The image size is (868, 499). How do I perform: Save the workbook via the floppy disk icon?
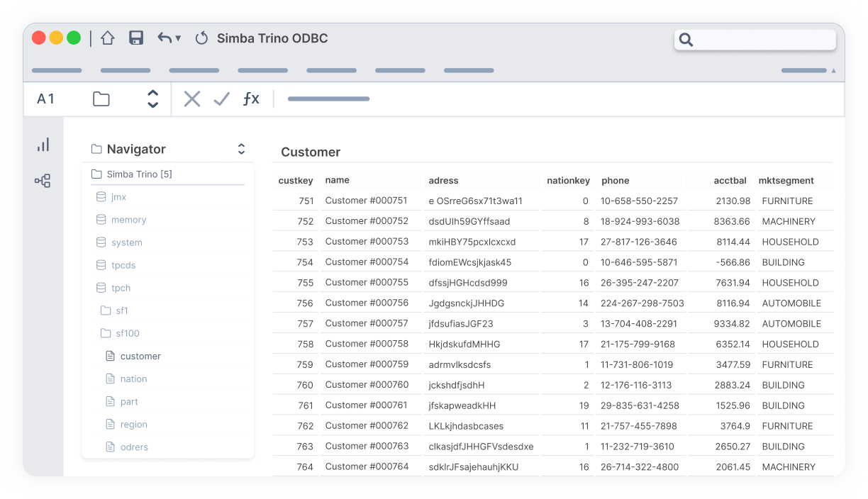point(135,38)
